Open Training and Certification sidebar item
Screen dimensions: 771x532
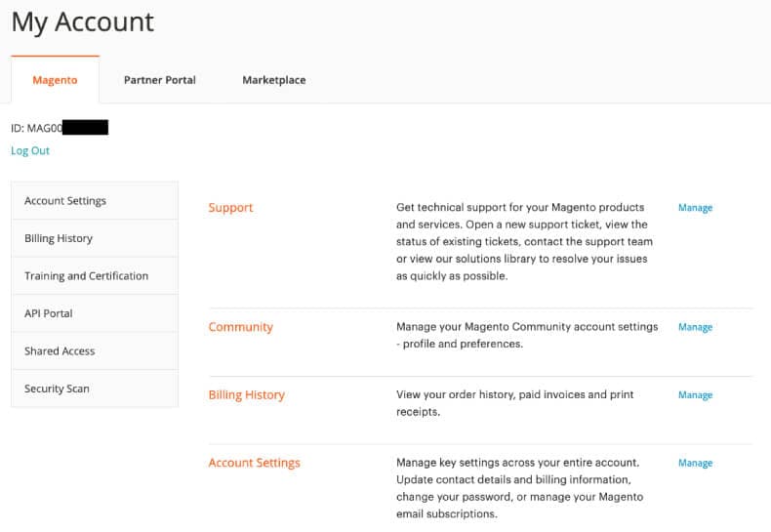[x=86, y=276]
